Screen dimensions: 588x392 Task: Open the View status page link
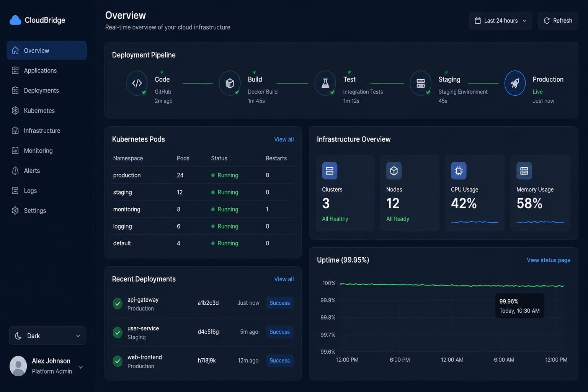(x=548, y=260)
